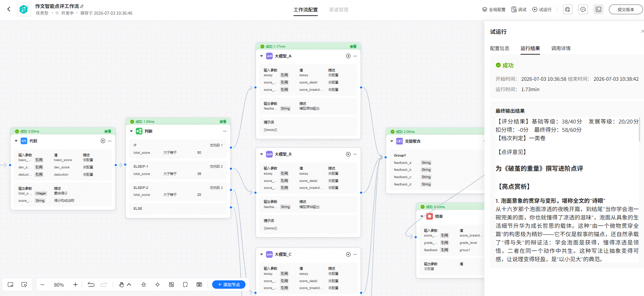Viewport: 644px width, 296px height.
Task: Click the 结束 node stop icon
Action: click(x=429, y=216)
